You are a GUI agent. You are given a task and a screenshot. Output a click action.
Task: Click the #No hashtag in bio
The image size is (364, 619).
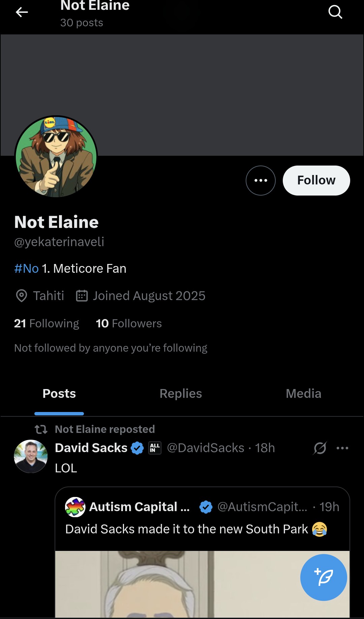pos(27,268)
